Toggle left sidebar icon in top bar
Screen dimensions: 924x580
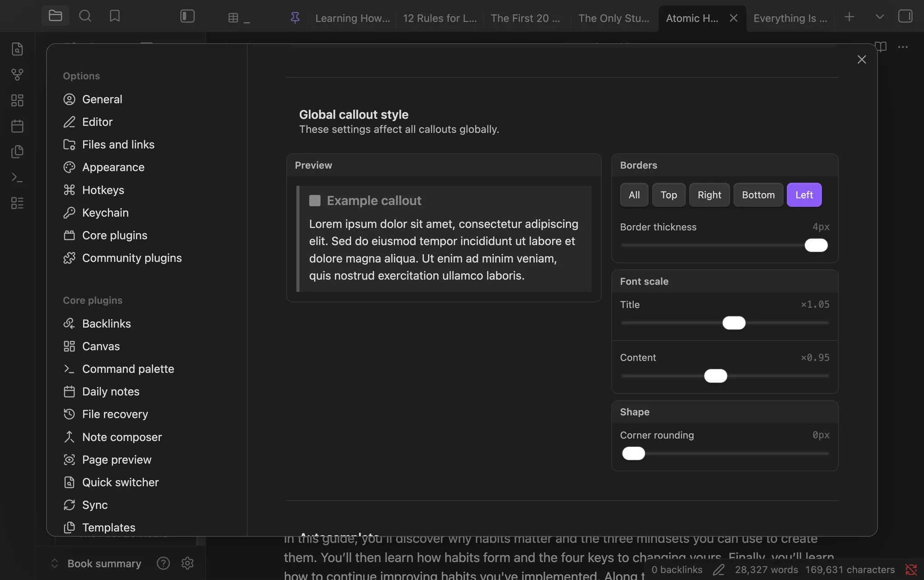187,16
